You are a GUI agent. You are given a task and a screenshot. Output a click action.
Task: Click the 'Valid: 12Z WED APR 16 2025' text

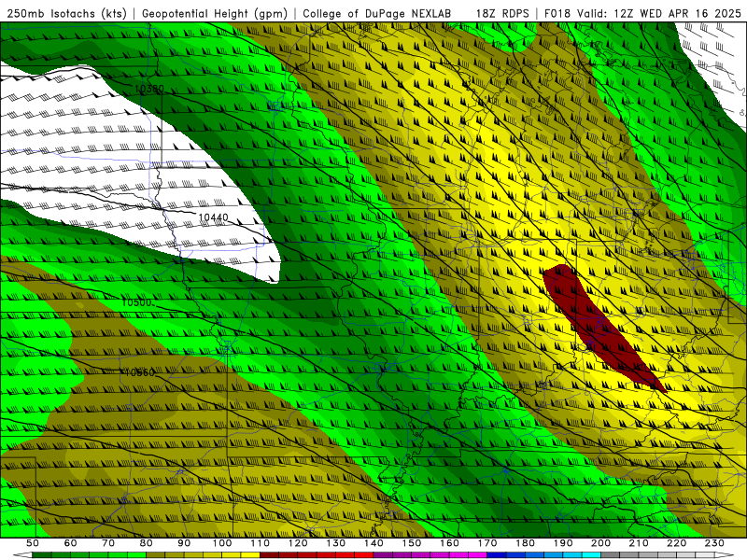(659, 14)
